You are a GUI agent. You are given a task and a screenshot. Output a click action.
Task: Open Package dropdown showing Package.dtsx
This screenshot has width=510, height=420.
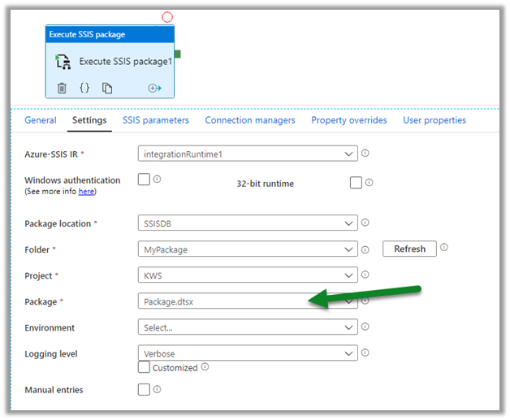click(248, 301)
